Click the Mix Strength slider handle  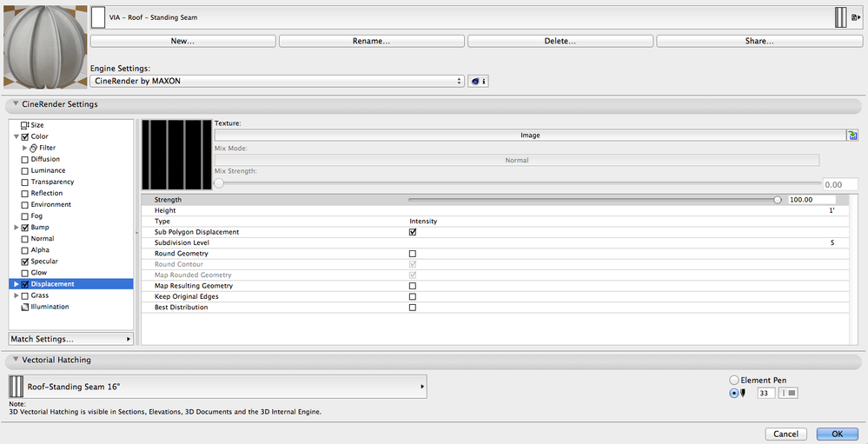(219, 183)
